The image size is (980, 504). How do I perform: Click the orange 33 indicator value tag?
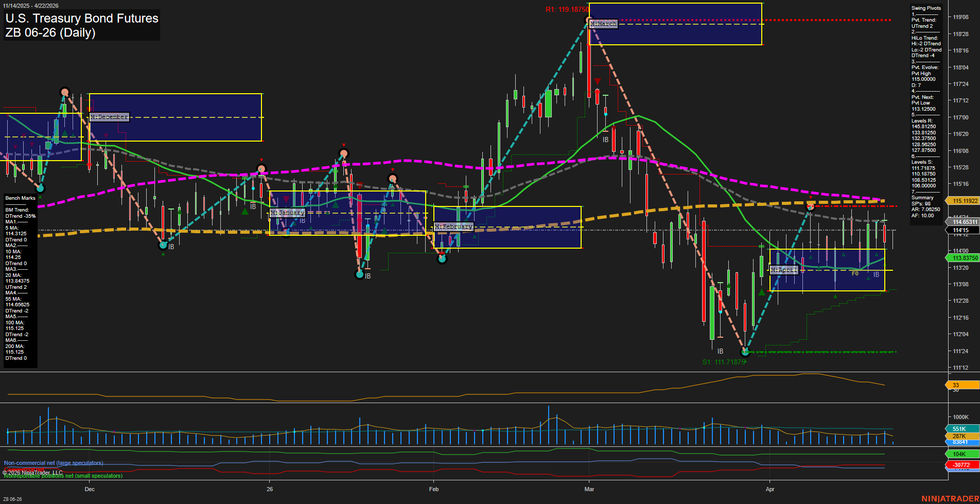point(962,385)
